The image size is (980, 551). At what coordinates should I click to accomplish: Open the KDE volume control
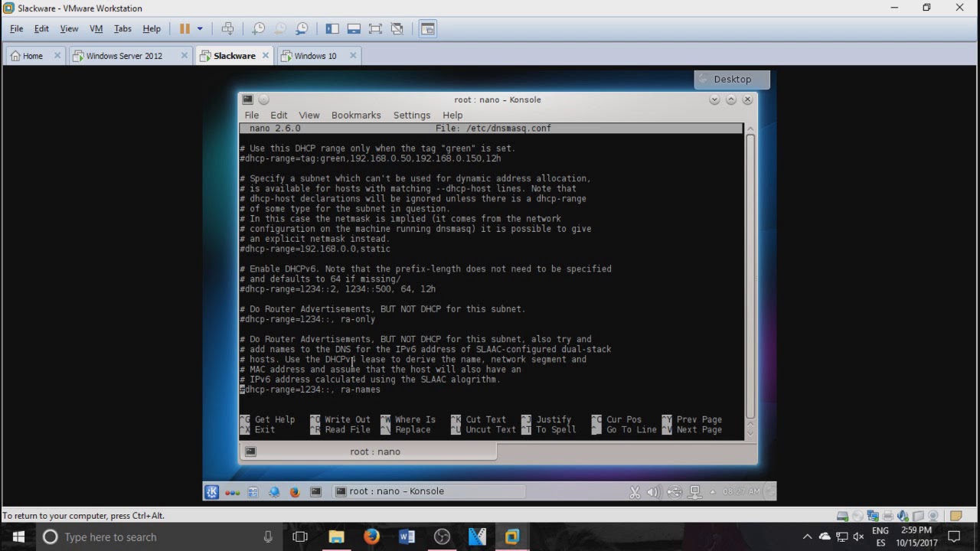(x=654, y=492)
